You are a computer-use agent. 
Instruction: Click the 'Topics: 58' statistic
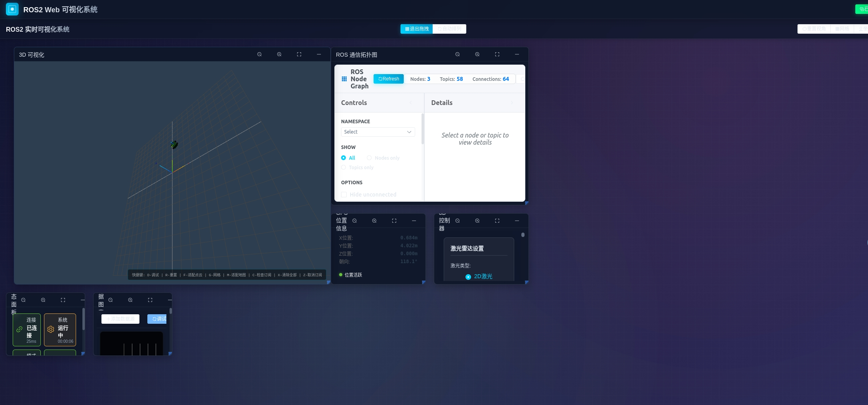tap(451, 79)
